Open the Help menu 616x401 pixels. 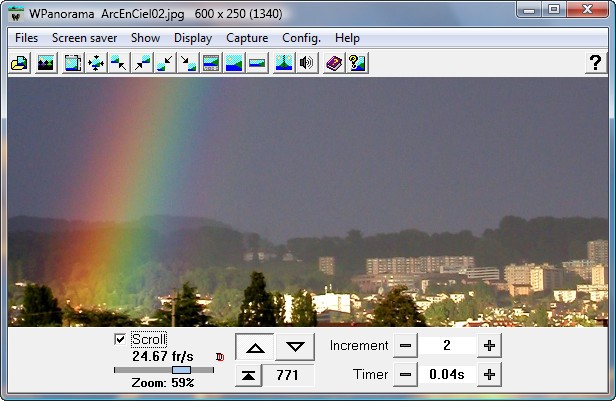347,38
